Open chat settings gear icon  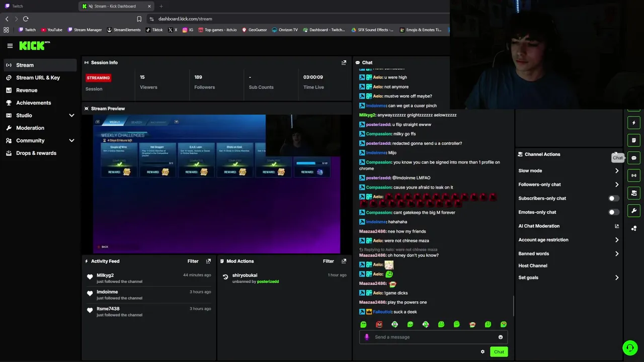482,352
